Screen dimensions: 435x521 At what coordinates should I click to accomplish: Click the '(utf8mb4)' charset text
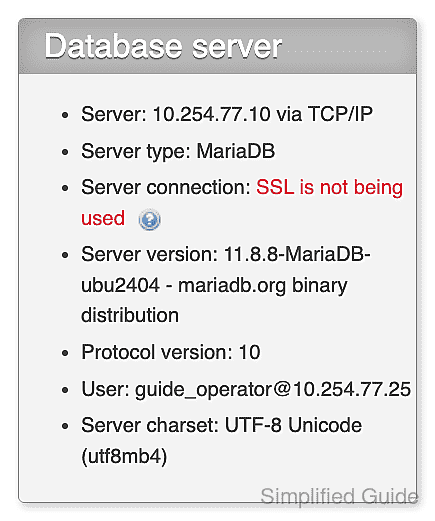point(124,456)
